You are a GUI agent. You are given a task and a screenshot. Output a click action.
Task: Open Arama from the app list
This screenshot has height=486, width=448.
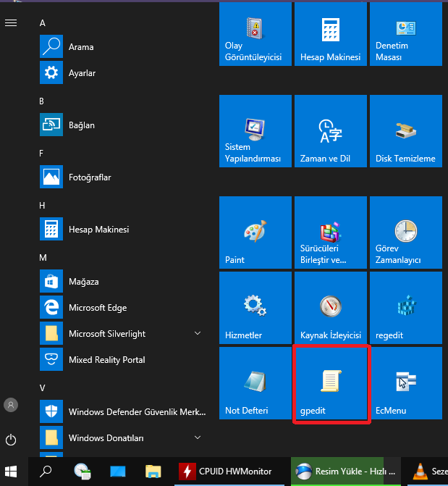pyautogui.click(x=124, y=46)
